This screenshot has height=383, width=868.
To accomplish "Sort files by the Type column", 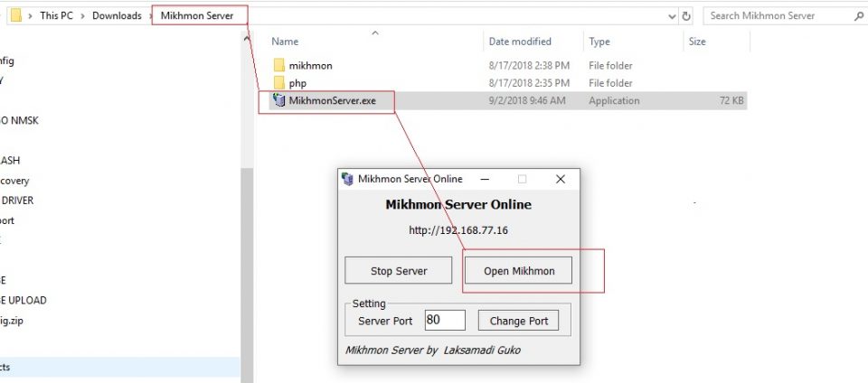I will click(599, 42).
